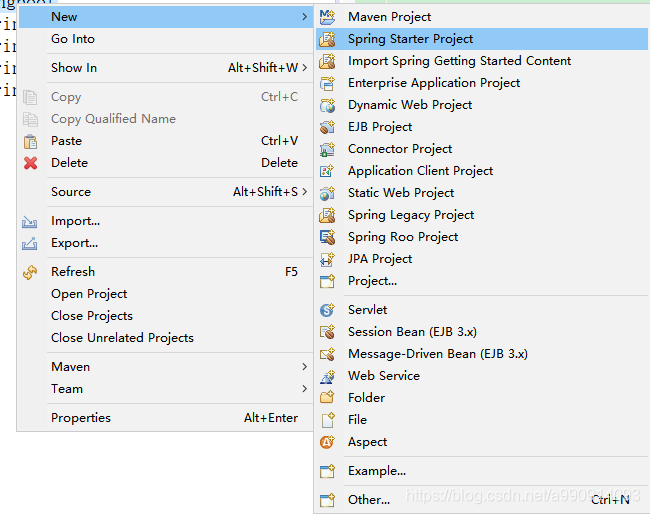The height and width of the screenshot is (514, 650).
Task: Select Paste in the context menu
Action: click(165, 141)
